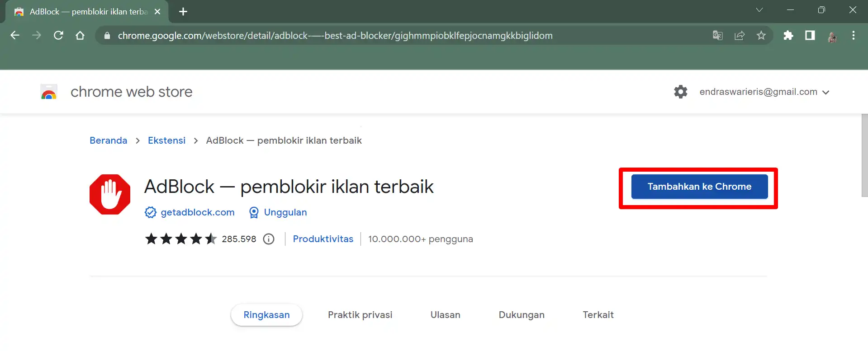Viewport: 868px width, 351px height.
Task: Click the star rating of 285.598 reviews
Action: (x=181, y=239)
